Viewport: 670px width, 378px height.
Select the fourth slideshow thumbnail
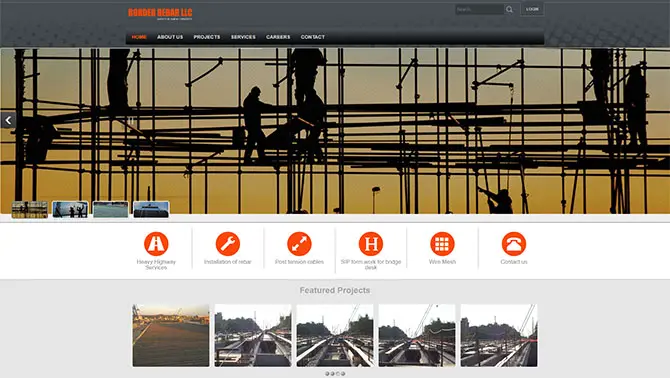[x=151, y=210]
